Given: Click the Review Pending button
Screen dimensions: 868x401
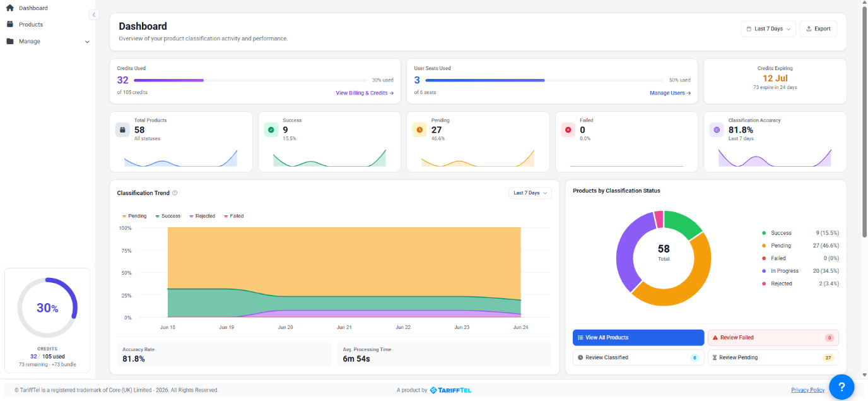Looking at the screenshot, I should coord(773,357).
